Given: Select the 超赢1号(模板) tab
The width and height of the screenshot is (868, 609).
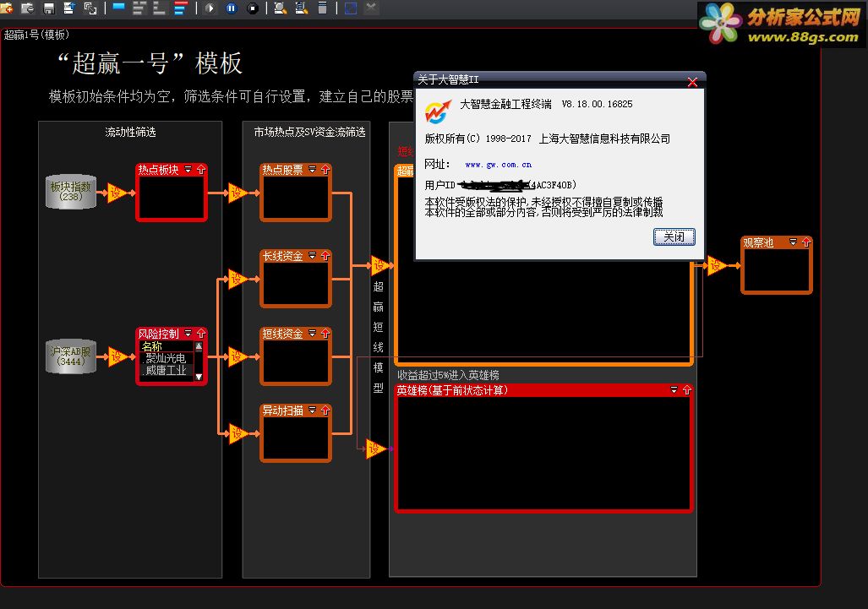Looking at the screenshot, I should [x=36, y=35].
